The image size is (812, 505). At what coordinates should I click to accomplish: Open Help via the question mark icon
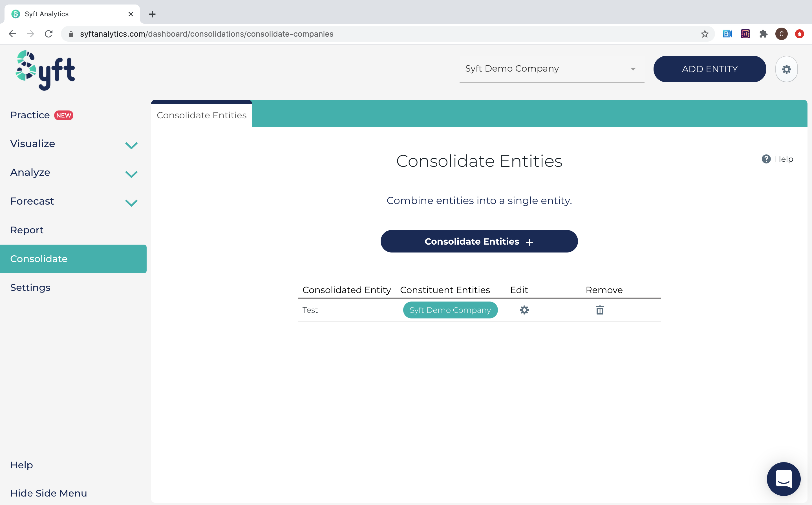pos(766,159)
